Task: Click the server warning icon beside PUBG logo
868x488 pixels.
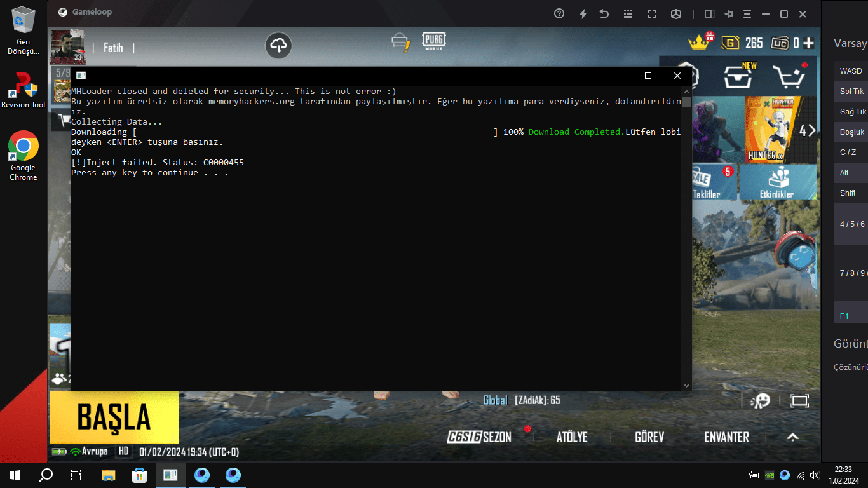Action: pyautogui.click(x=401, y=43)
